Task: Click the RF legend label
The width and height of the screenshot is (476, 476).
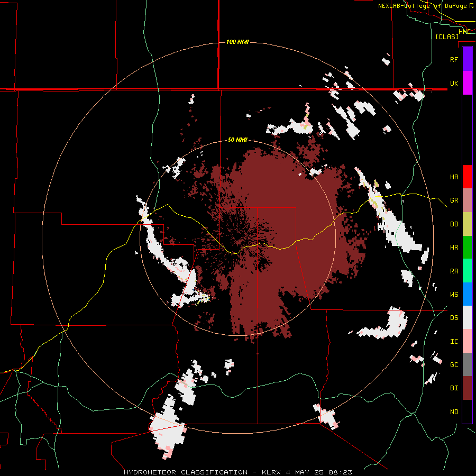Action: (x=454, y=59)
